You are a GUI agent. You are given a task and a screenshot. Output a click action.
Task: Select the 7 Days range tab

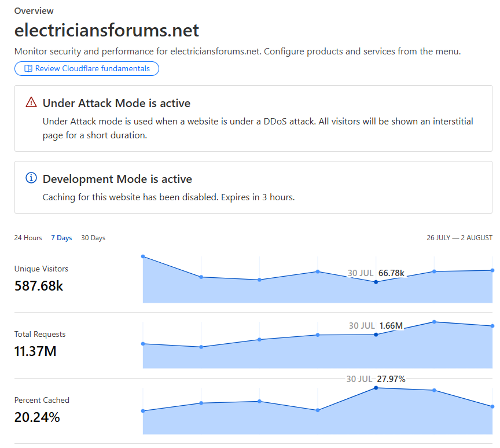tap(61, 238)
